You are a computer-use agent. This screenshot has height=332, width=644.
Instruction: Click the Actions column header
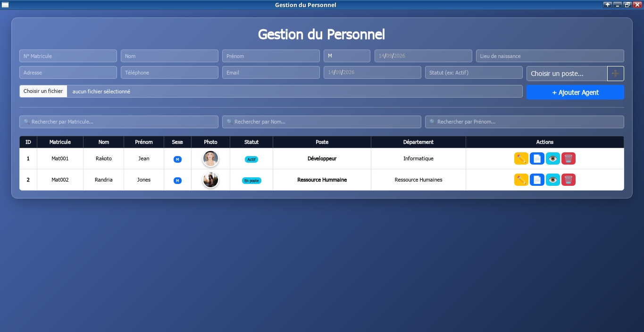point(545,142)
